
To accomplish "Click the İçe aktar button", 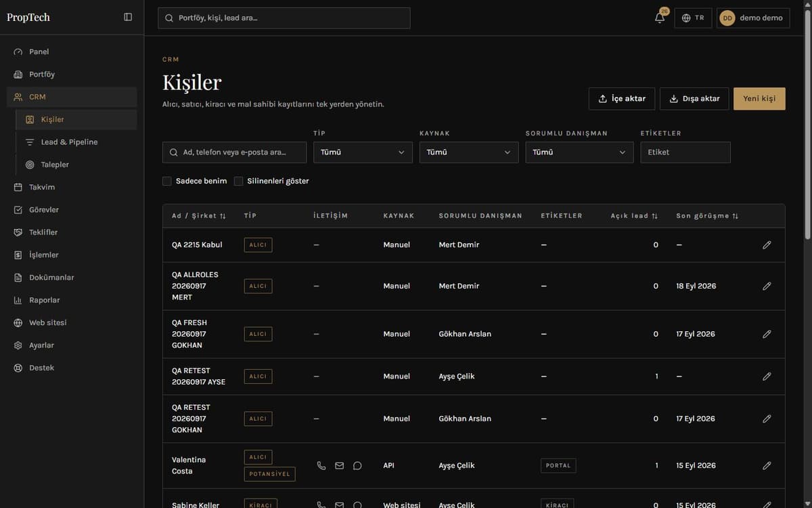I will coord(622,98).
